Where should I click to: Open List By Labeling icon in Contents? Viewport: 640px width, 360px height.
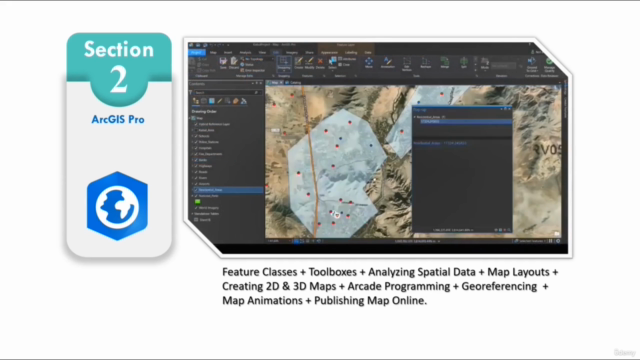236,101
